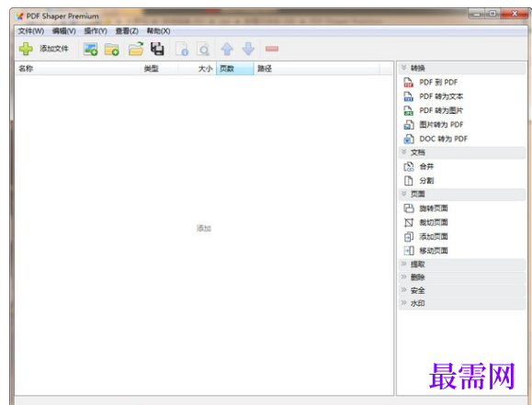This screenshot has width=532, height=405.
Task: Click the add folder toolbar icon
Action: [x=111, y=50]
